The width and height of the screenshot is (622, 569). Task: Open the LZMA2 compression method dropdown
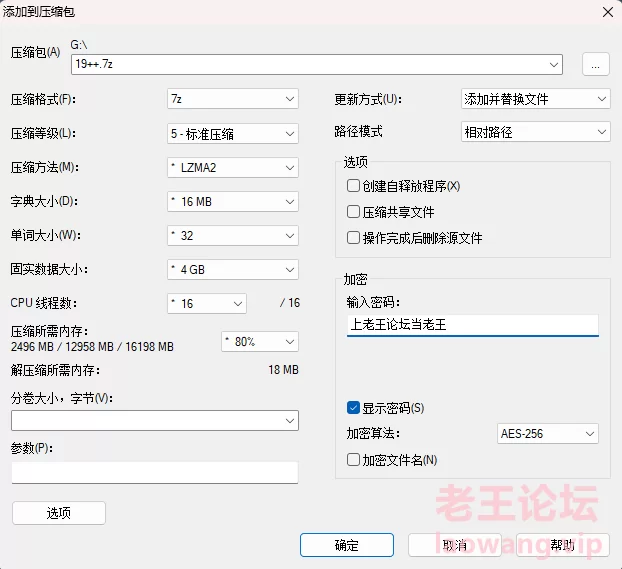pyautogui.click(x=233, y=168)
